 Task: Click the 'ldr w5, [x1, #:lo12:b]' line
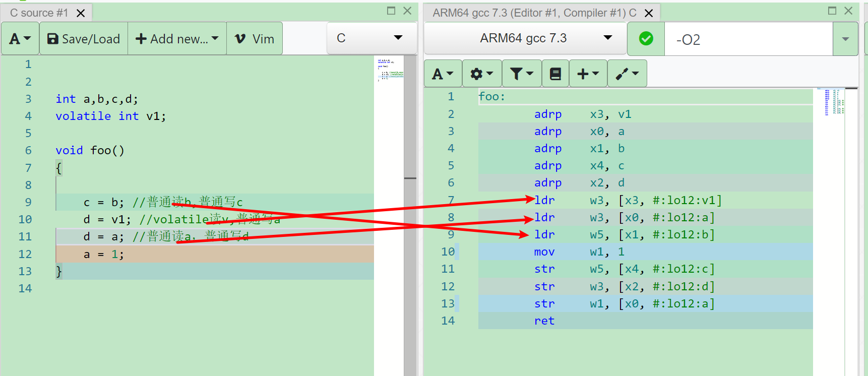pos(625,234)
